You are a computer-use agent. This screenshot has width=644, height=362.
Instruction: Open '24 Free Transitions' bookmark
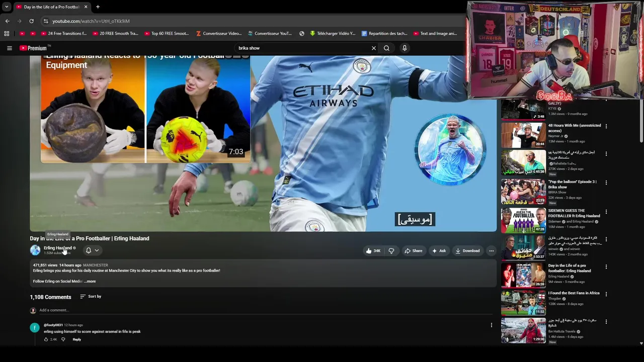coord(63,34)
